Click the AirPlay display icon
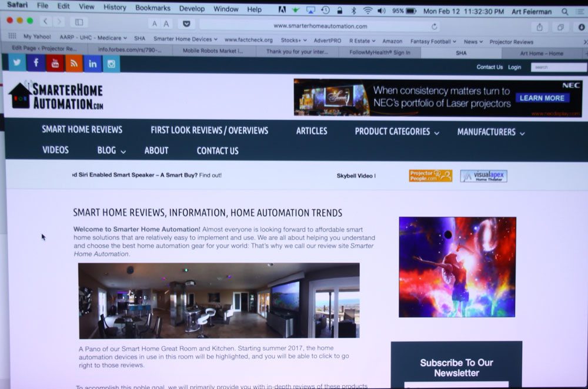This screenshot has width=588, height=389. point(310,10)
